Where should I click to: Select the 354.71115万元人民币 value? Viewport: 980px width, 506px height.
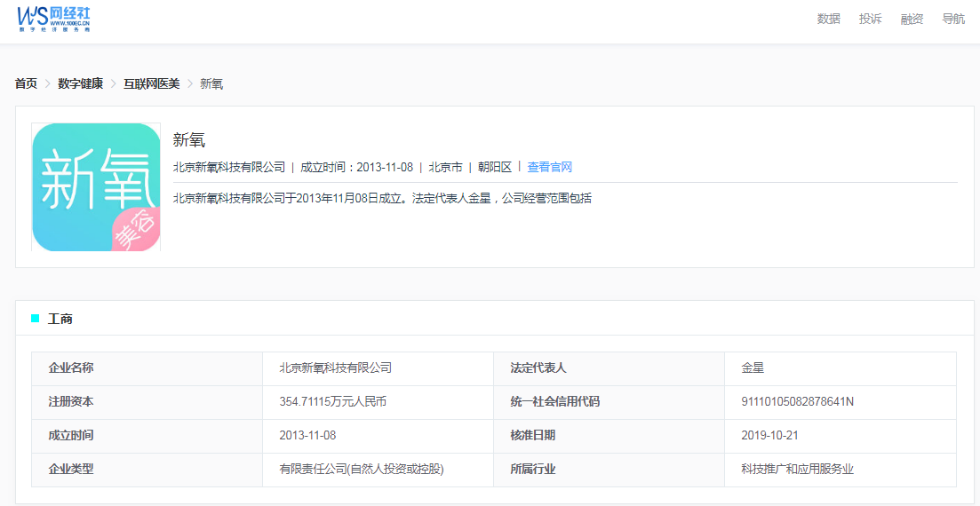click(332, 401)
